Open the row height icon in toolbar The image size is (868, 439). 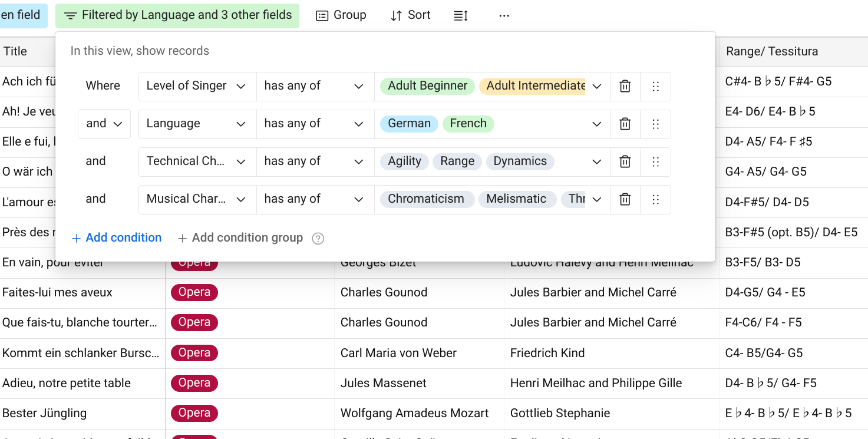click(461, 16)
